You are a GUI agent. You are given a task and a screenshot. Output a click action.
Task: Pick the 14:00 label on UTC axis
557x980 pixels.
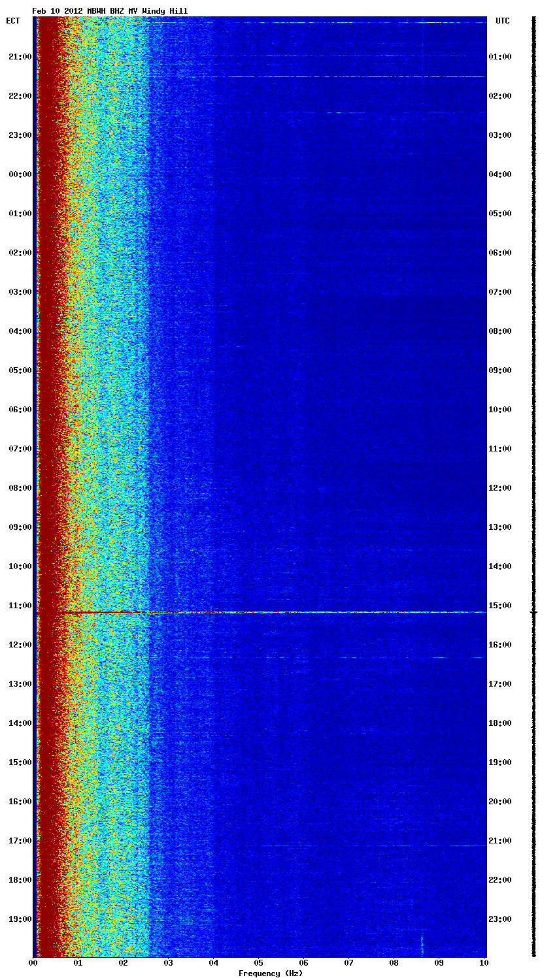(500, 566)
